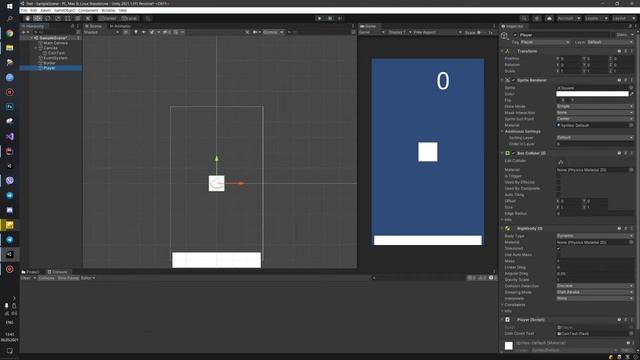
Task: Open the Account dropdown
Action: [x=569, y=18]
